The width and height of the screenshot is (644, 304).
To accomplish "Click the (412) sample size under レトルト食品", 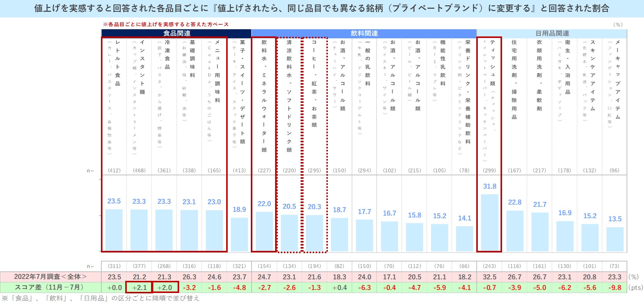I will pyautogui.click(x=114, y=170).
